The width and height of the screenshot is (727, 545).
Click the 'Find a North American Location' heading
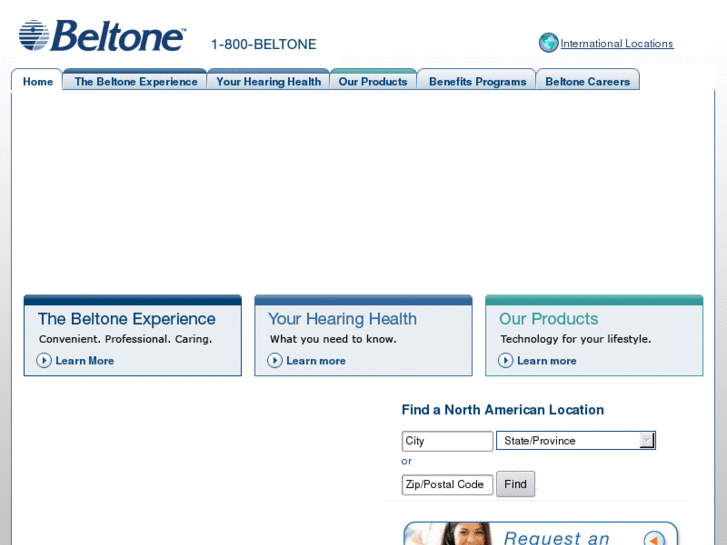(x=503, y=410)
